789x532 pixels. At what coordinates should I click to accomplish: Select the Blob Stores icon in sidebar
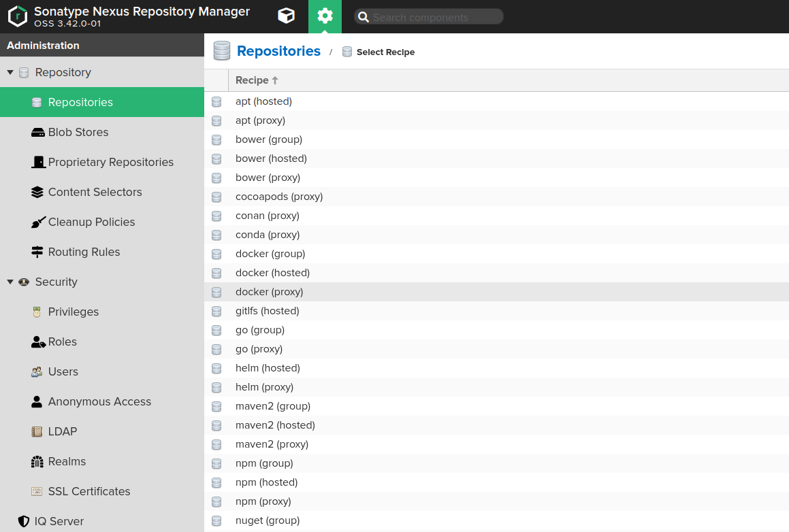tap(37, 132)
